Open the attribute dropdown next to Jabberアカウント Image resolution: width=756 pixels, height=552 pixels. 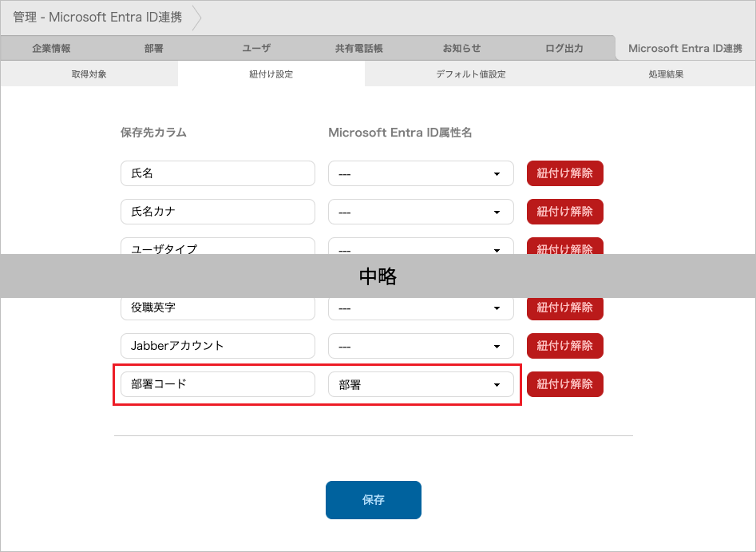(421, 346)
